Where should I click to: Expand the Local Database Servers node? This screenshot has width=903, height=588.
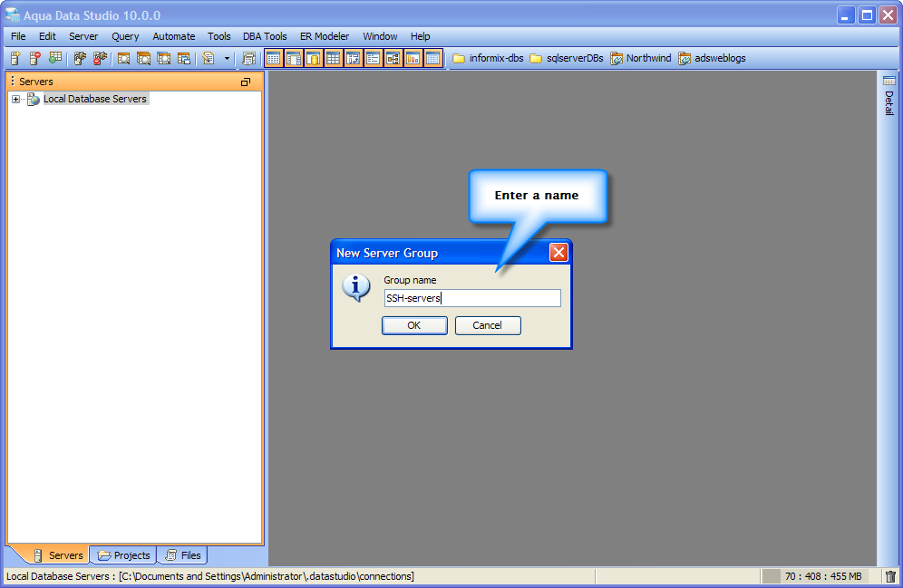click(x=15, y=100)
